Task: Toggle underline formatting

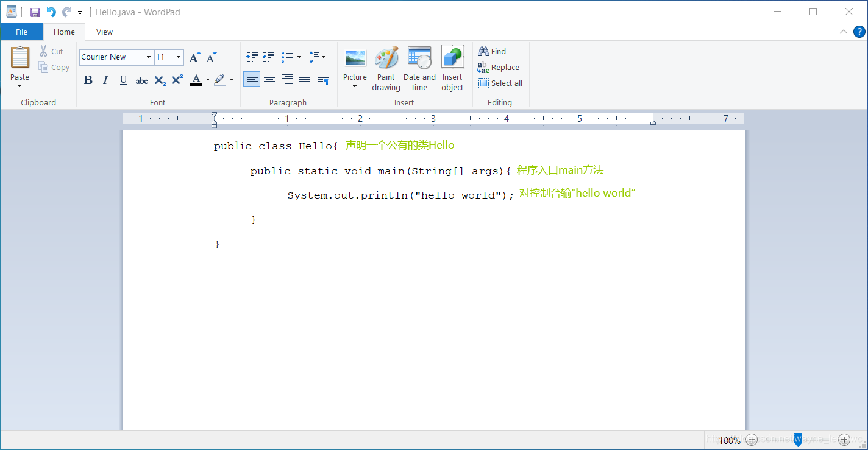Action: [x=123, y=80]
